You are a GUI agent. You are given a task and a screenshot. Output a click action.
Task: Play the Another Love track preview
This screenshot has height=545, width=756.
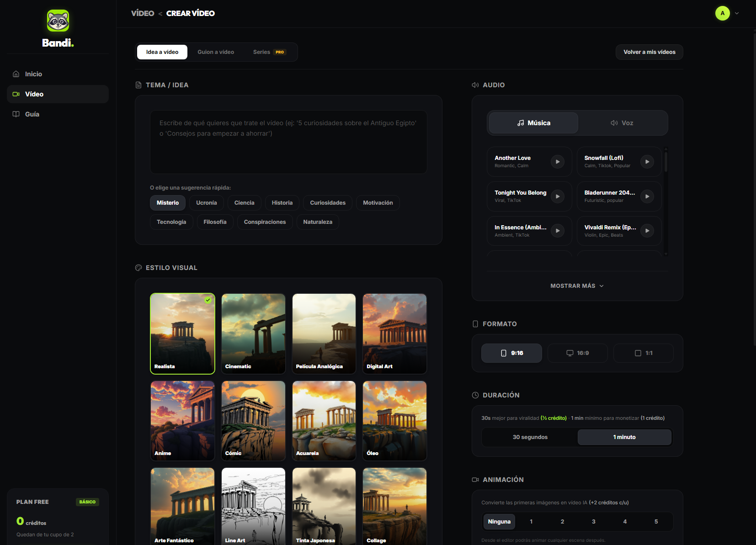click(x=558, y=162)
